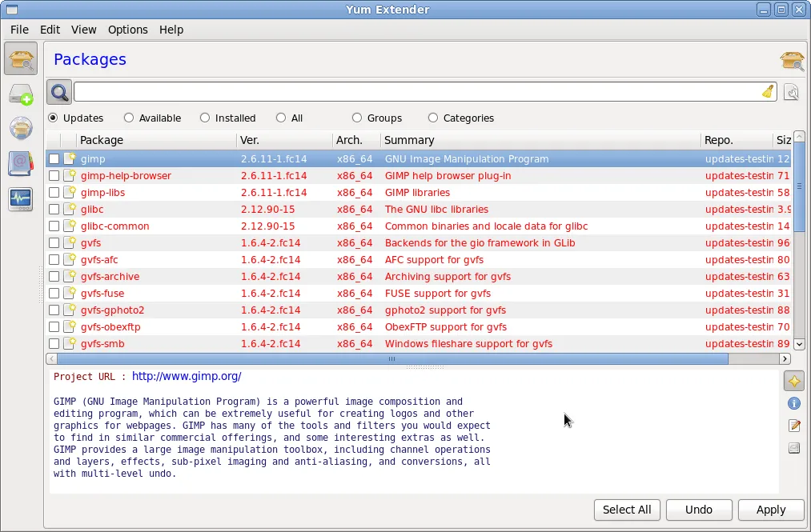Apply the selected package updates

coord(770,510)
